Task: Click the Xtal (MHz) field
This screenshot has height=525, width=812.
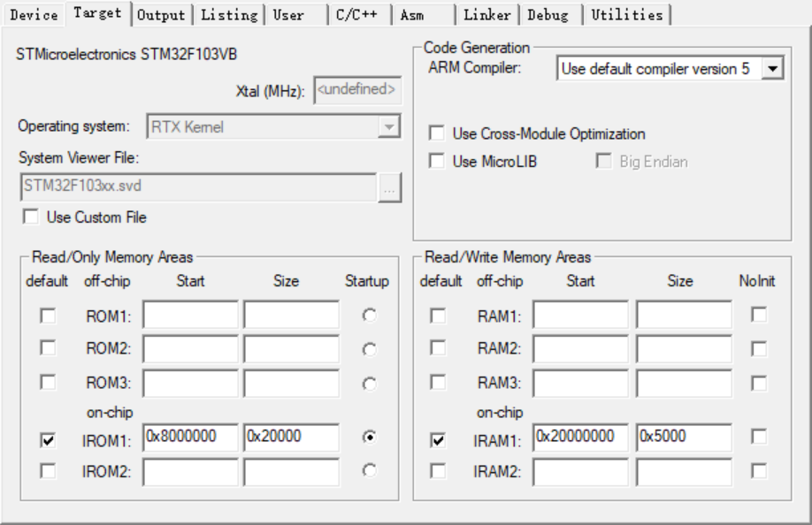Action: (357, 90)
